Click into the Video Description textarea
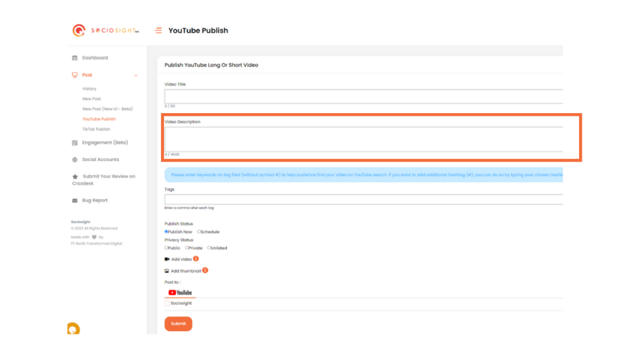Image resolution: width=644 pixels, height=362 pixels. click(364, 139)
